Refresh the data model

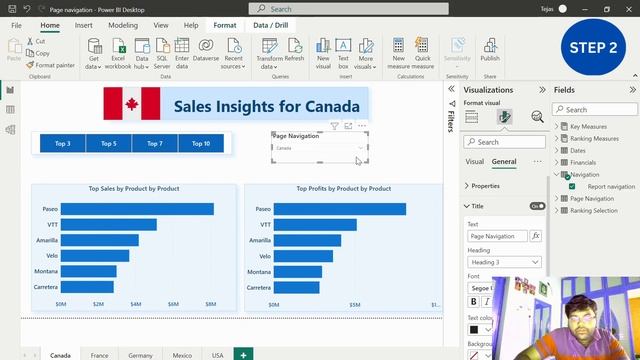tap(294, 50)
